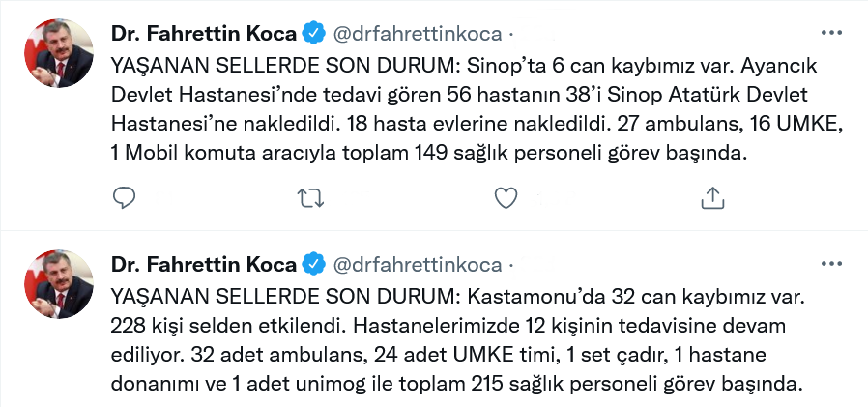Open profile photo on the Sinop tweet
Viewport: 868px width, 407px height.
click(59, 52)
